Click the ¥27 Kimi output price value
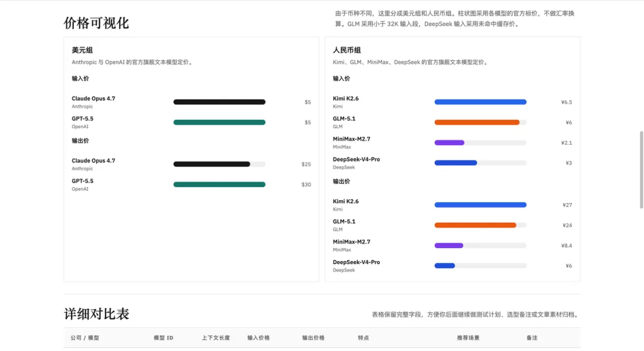 [x=567, y=205]
